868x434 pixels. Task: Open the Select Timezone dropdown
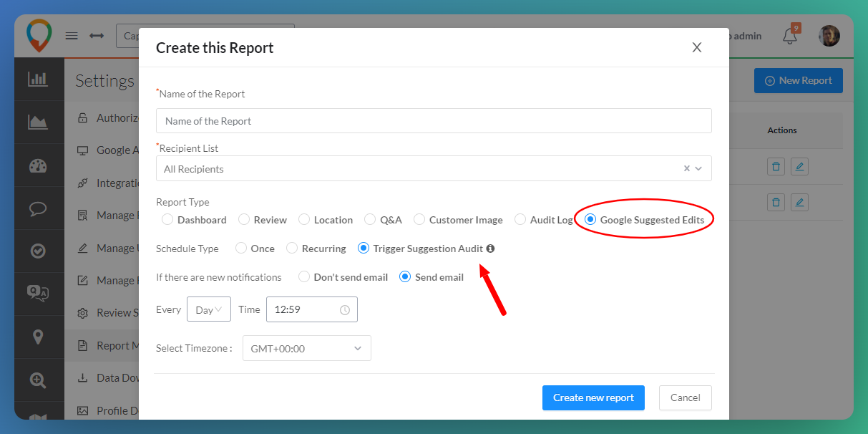(307, 348)
